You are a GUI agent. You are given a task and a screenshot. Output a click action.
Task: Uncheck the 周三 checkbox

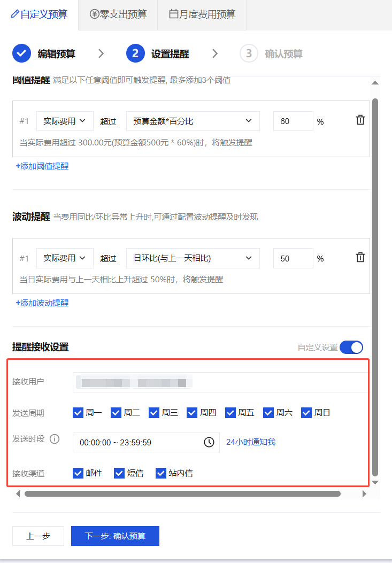[x=154, y=413]
